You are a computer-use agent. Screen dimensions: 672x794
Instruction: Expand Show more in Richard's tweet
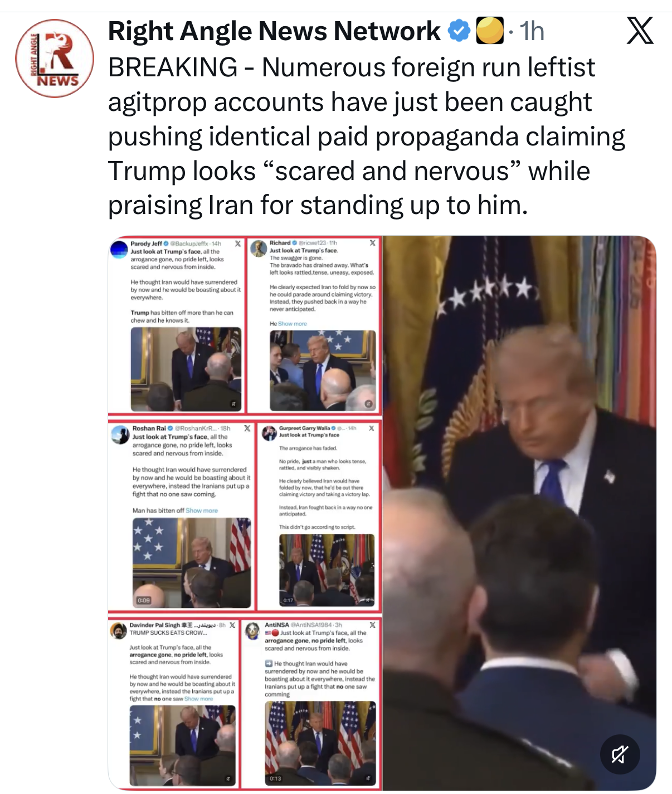[293, 324]
